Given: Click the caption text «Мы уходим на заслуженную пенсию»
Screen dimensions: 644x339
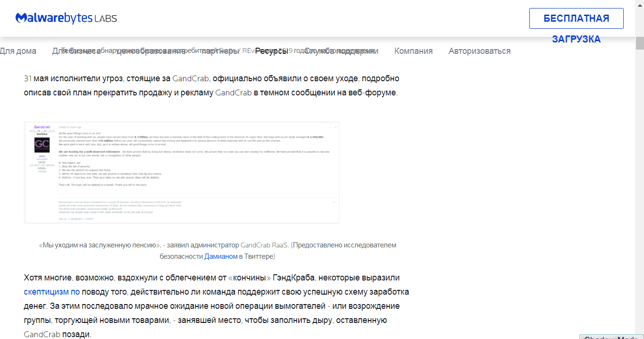Looking at the screenshot, I should pos(100,245).
